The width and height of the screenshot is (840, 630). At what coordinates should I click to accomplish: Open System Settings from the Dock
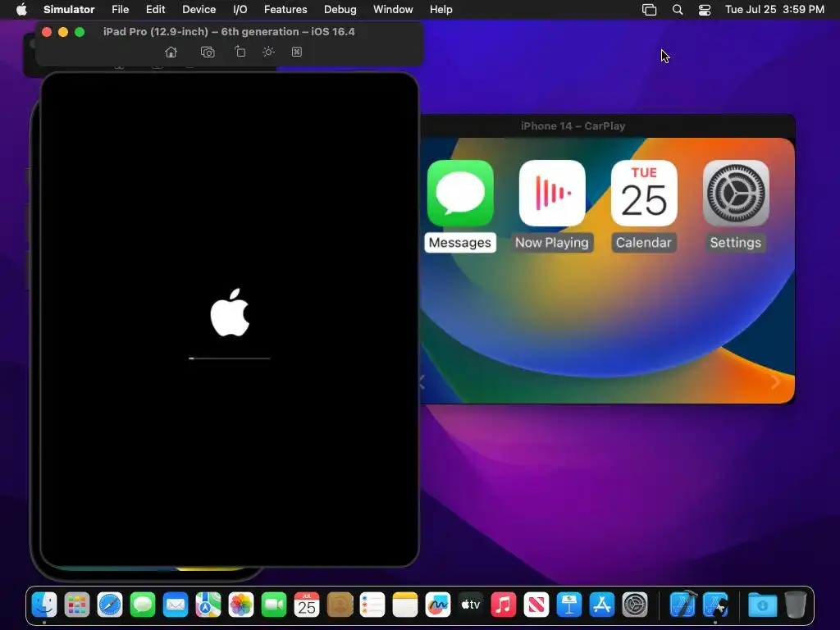635,605
